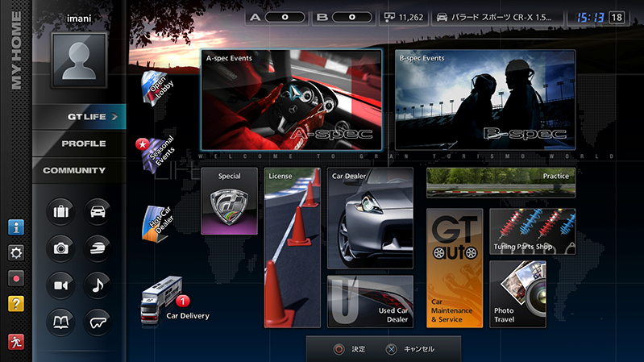Image resolution: width=644 pixels, height=362 pixels.
Task: Open the replay video camera icon
Action: pos(60,285)
